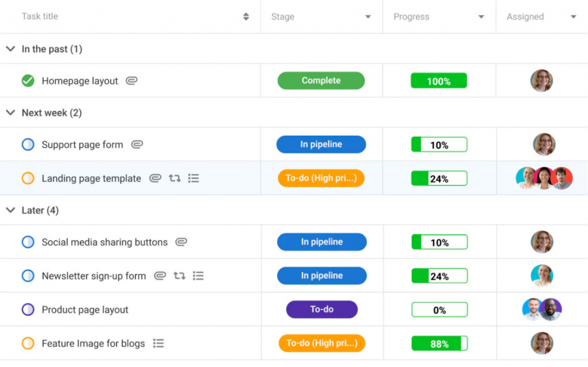
Task: Open the Progress column dropdown
Action: point(481,17)
